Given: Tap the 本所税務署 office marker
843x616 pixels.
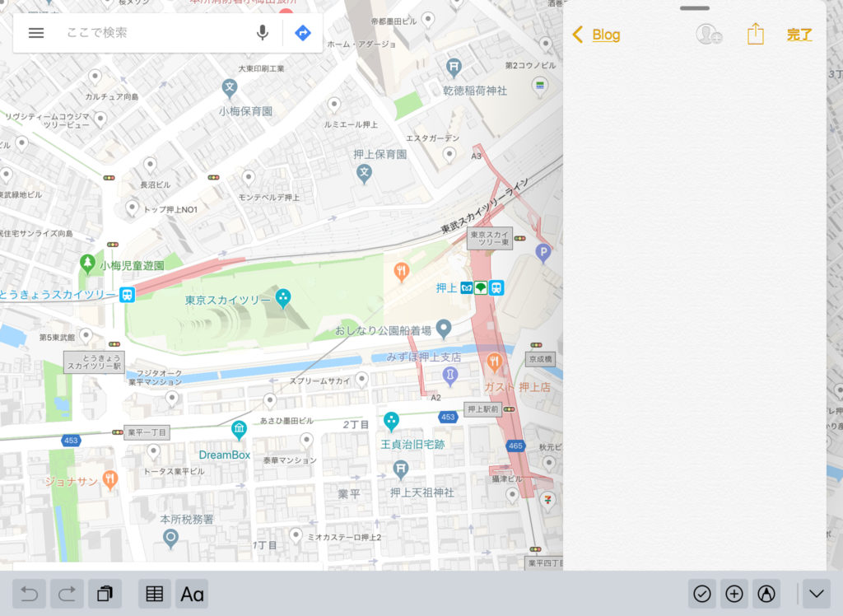Looking at the screenshot, I should coord(170,538).
